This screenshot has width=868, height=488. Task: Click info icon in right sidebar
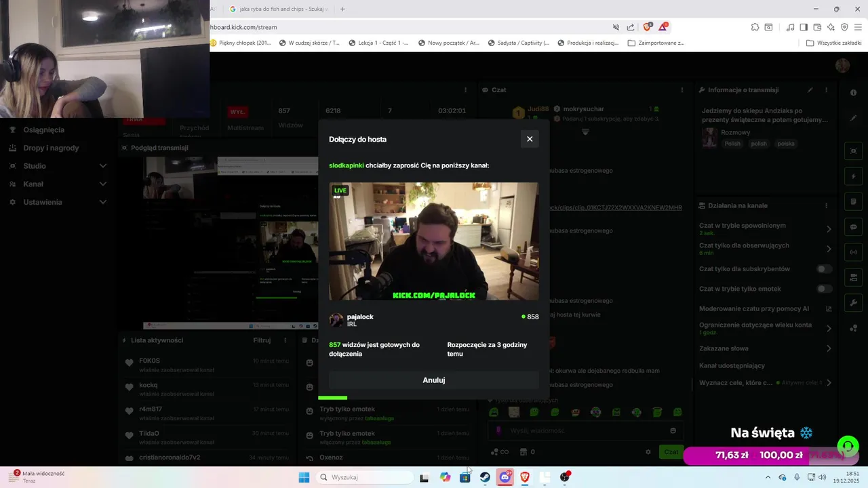(854, 93)
